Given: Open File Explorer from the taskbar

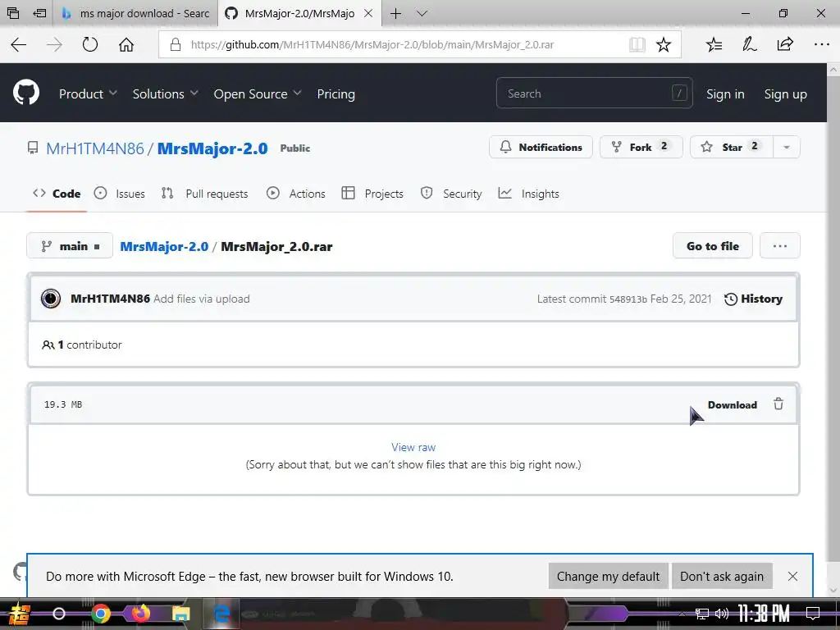Looking at the screenshot, I should tap(181, 614).
